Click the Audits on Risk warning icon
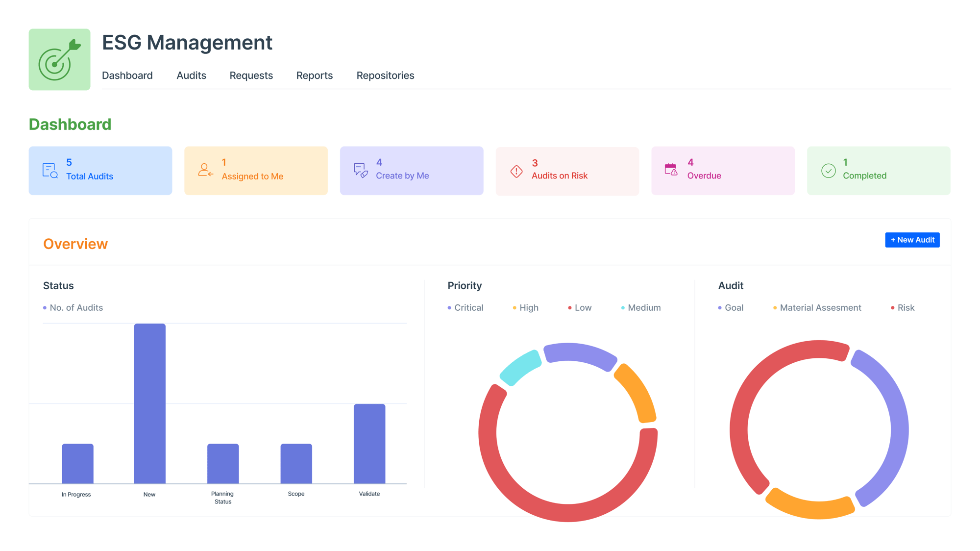The width and height of the screenshot is (980, 551). coord(516,171)
